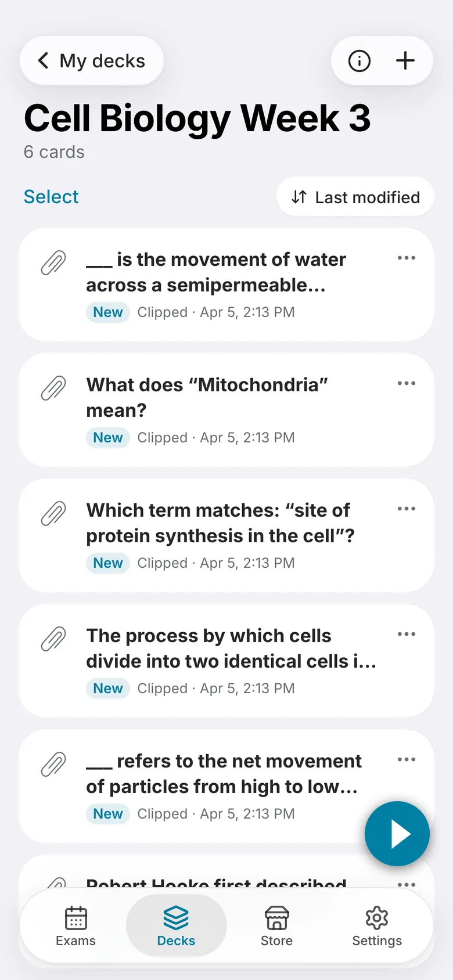Click the paperclip icon on the osmosis water card

click(x=53, y=263)
